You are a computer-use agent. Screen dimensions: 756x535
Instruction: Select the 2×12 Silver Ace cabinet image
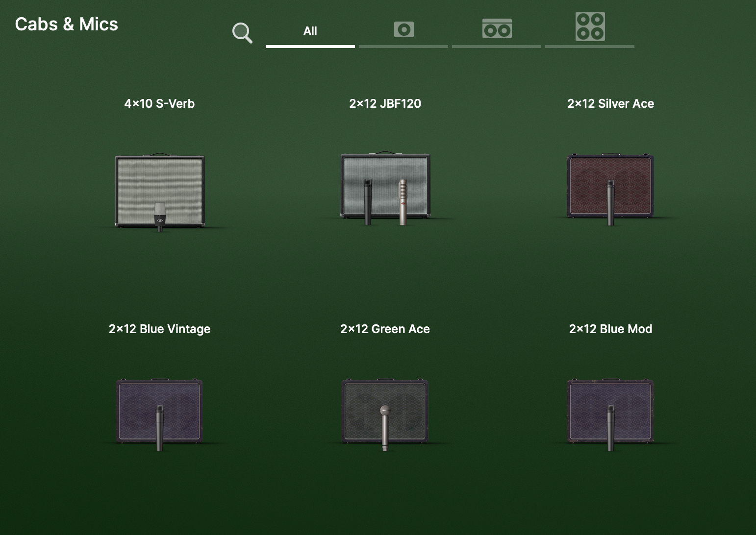[610, 187]
